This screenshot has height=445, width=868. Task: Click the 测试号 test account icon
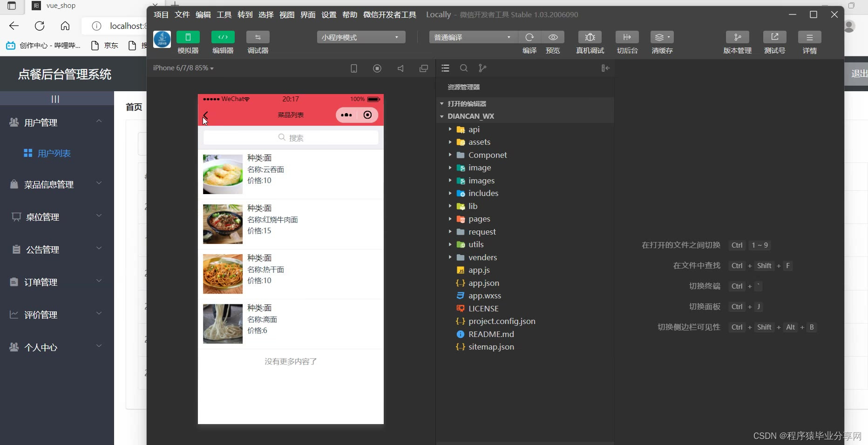pyautogui.click(x=775, y=37)
